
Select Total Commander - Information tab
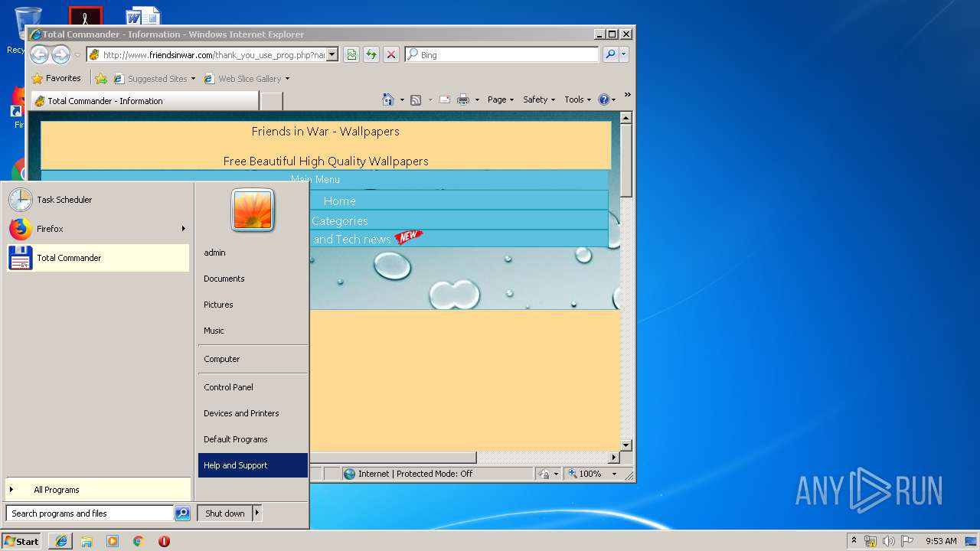click(x=145, y=100)
